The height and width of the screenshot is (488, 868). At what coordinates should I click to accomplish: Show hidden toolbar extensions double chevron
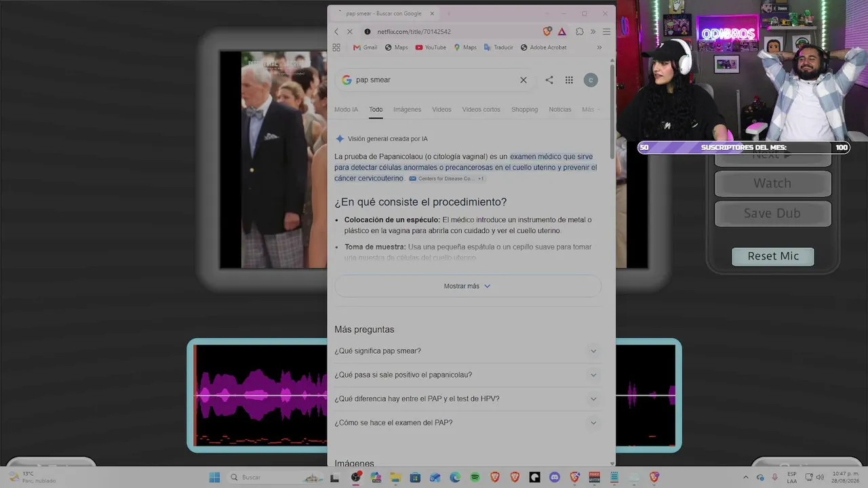pyautogui.click(x=593, y=31)
